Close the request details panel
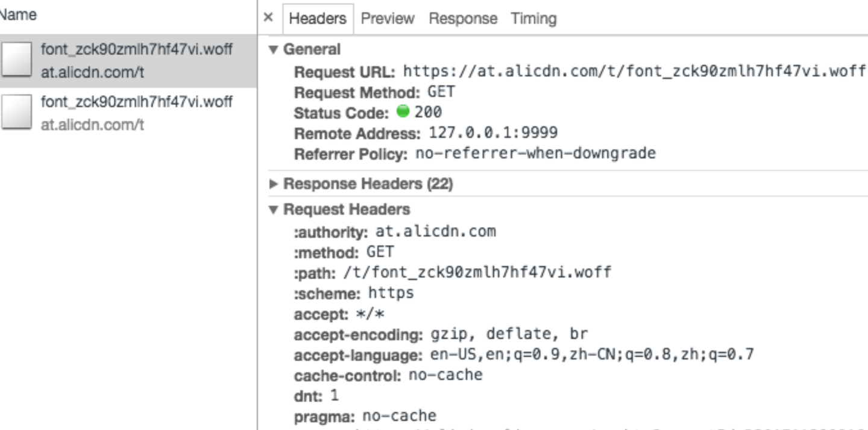Screen dimensions: 868x430 pos(269,17)
